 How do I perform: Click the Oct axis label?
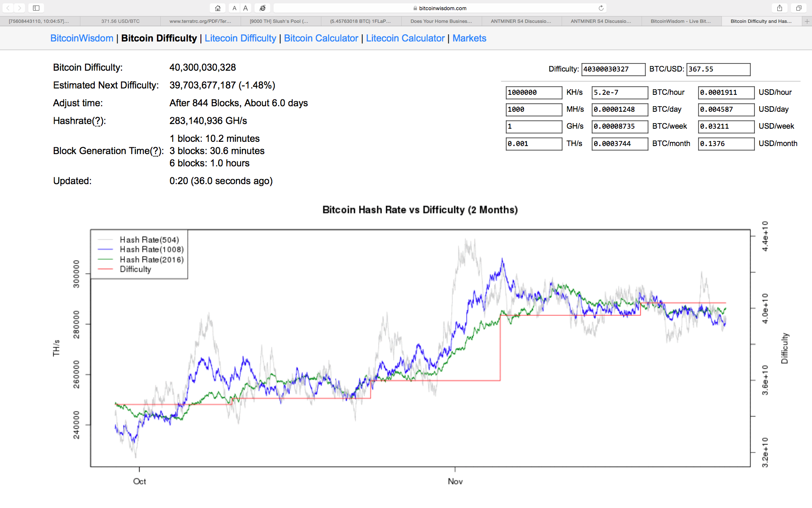click(x=140, y=482)
